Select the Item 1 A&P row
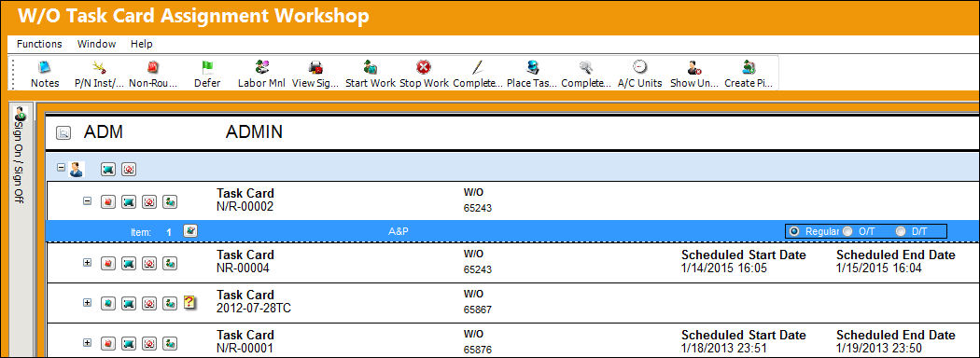This screenshot has width=980, height=358. (512, 231)
